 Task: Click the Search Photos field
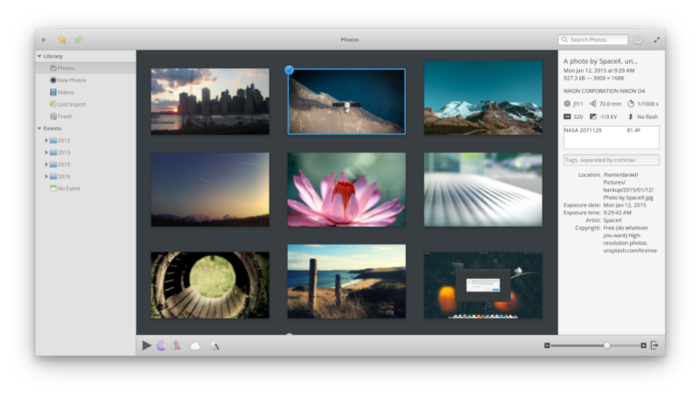point(593,39)
